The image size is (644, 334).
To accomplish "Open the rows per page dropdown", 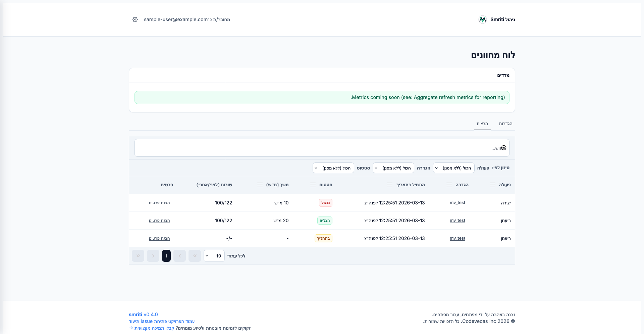I will 214,256.
